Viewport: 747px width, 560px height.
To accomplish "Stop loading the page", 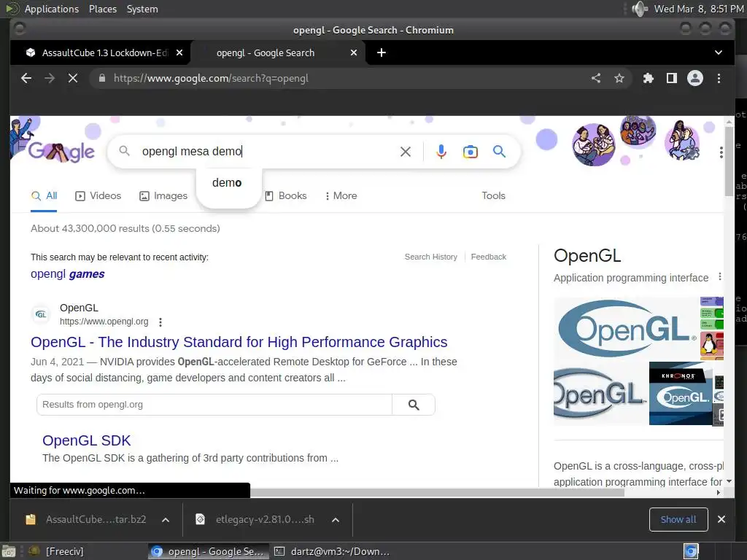I will tap(73, 78).
